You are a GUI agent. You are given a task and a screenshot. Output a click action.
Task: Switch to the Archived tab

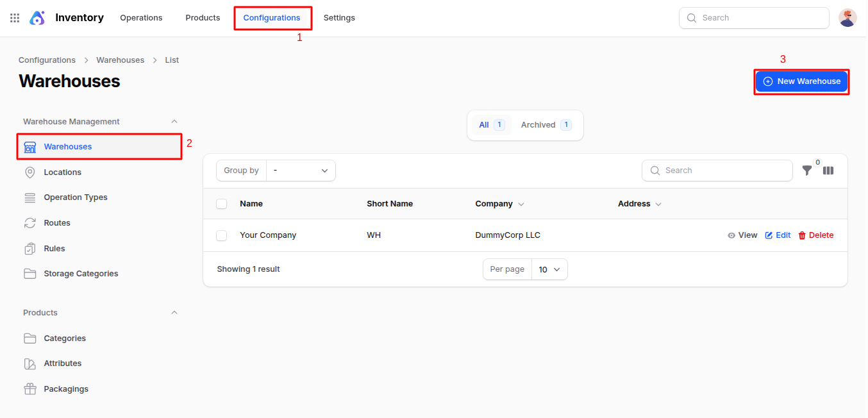[545, 125]
